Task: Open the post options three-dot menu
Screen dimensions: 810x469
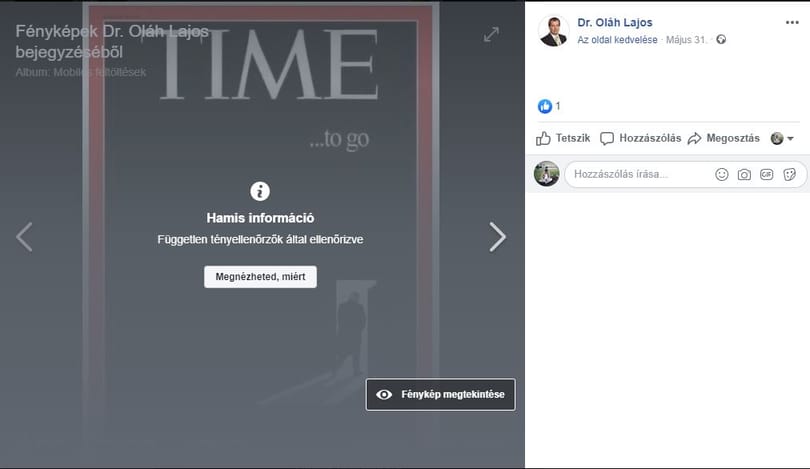Action: click(792, 22)
